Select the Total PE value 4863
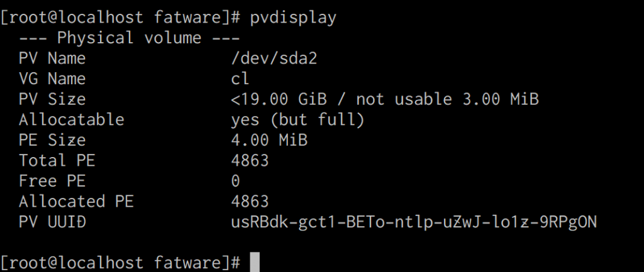644x272 pixels. click(x=250, y=160)
